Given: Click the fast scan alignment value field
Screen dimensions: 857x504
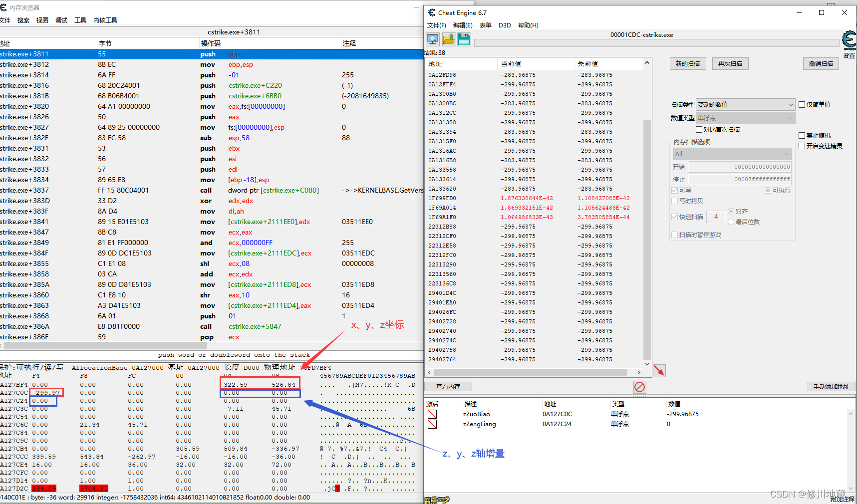Looking at the screenshot, I should coord(716,217).
